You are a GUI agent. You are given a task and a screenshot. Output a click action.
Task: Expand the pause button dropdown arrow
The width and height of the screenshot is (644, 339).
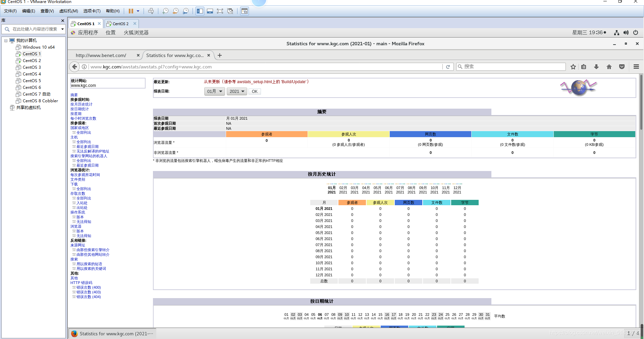coord(138,11)
